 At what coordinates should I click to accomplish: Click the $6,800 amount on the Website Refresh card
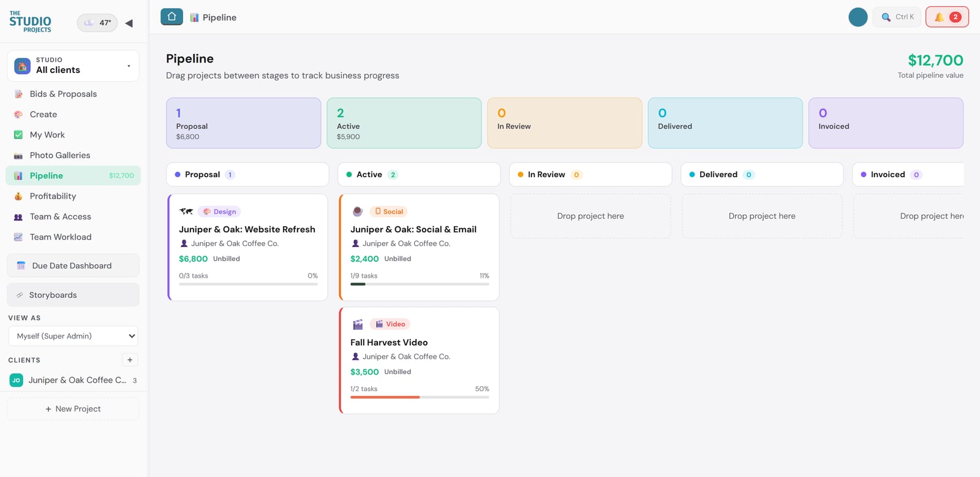tap(193, 259)
